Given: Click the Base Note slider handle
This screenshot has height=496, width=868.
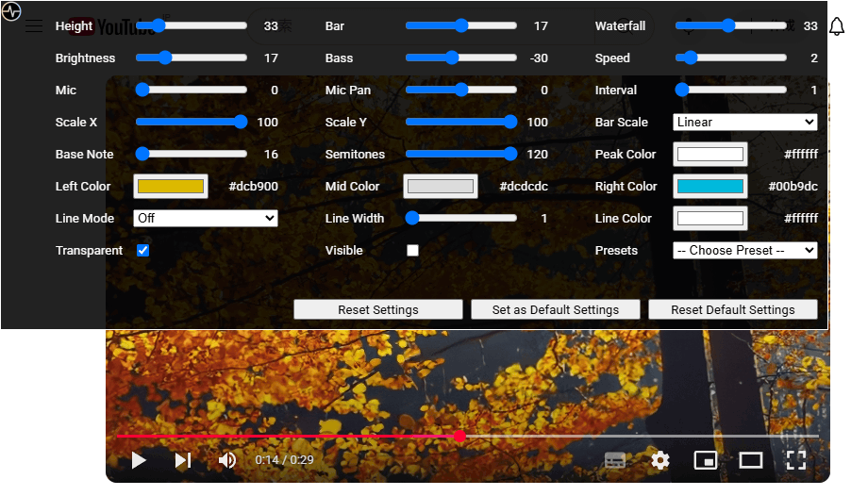Looking at the screenshot, I should 142,154.
